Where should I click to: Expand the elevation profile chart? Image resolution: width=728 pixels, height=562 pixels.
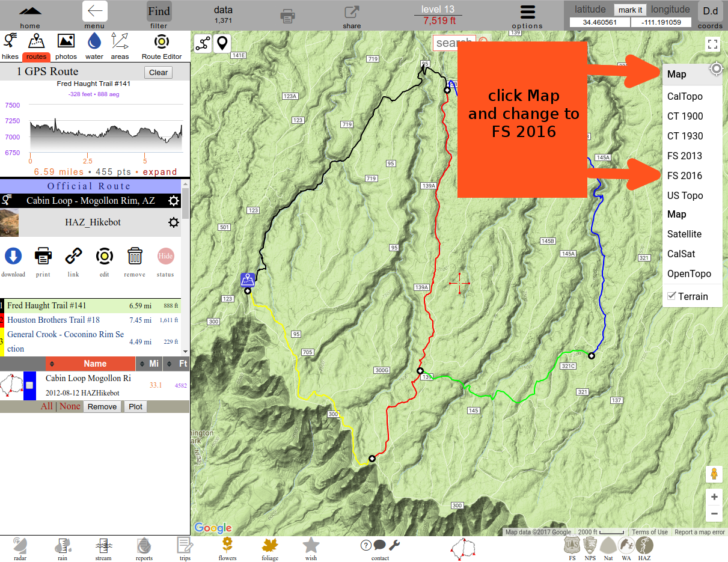[x=160, y=172]
